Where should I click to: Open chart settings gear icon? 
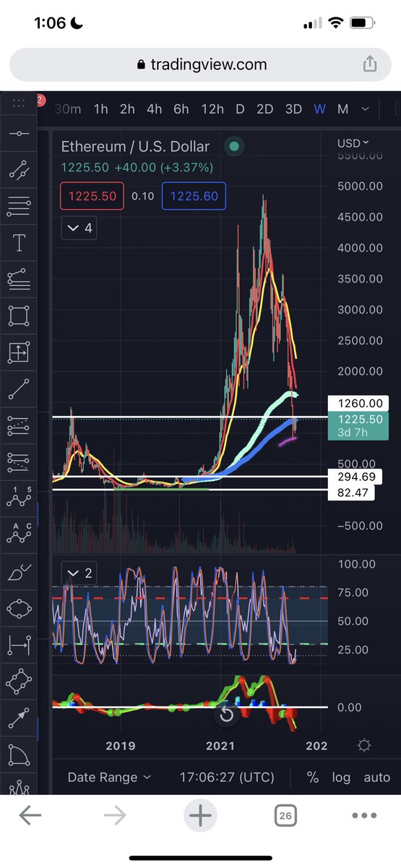364,746
